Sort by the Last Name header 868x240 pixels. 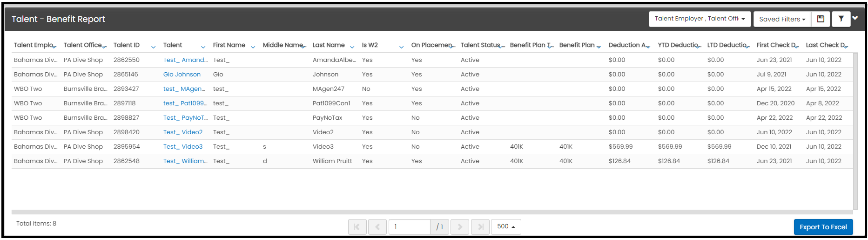329,45
